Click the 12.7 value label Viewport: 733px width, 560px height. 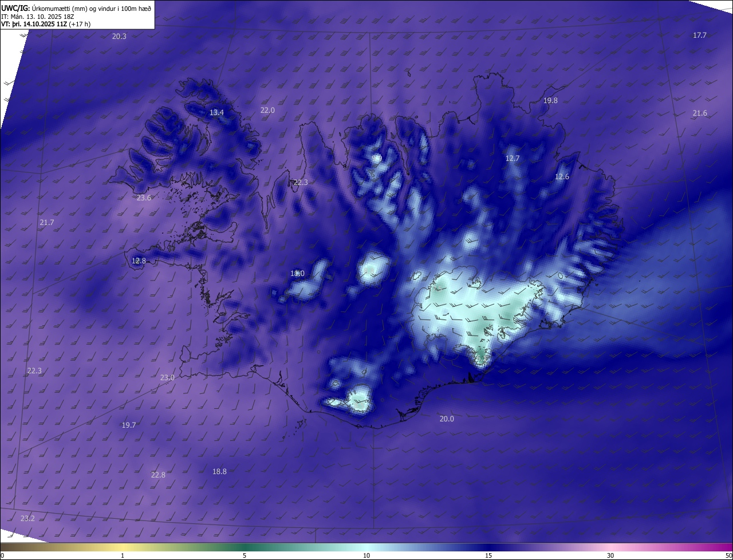tap(513, 158)
